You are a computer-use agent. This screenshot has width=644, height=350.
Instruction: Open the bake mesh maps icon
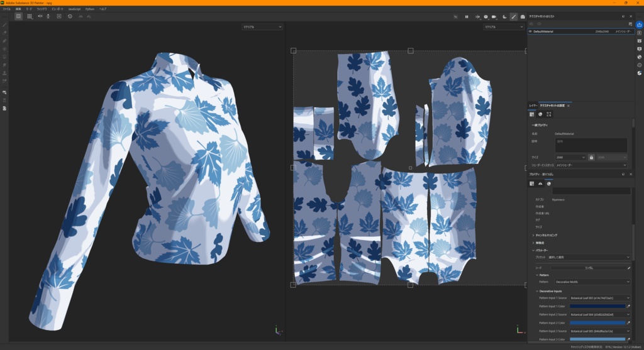pyautogui.click(x=4, y=92)
